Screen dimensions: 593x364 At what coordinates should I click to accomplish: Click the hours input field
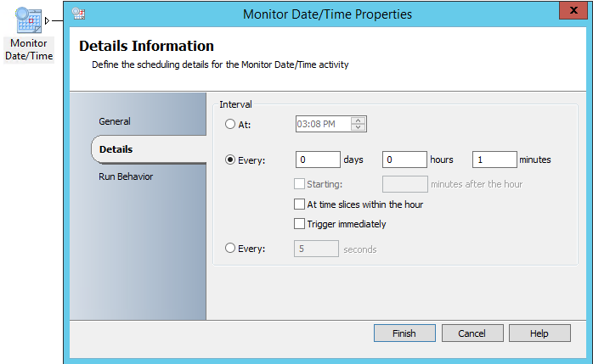pyautogui.click(x=404, y=160)
